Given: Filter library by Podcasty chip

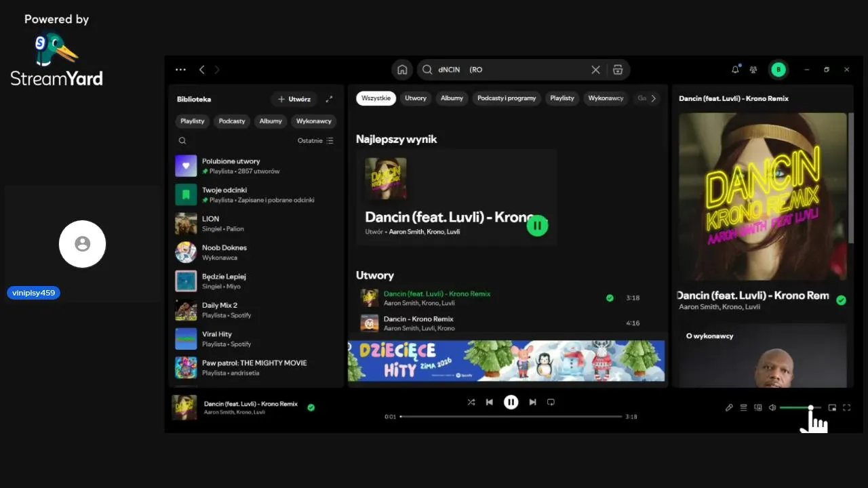Looking at the screenshot, I should [232, 121].
